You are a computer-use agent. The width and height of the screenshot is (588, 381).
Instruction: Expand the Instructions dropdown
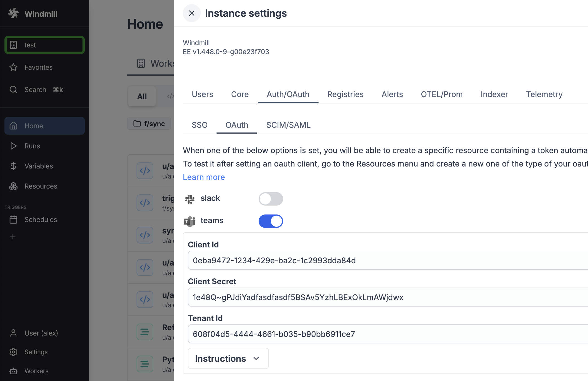pos(228,358)
